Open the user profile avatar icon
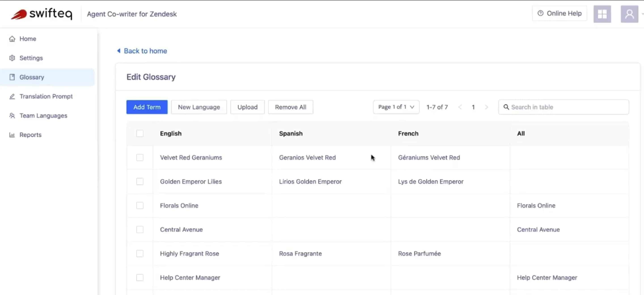The height and width of the screenshot is (295, 644). pyautogui.click(x=629, y=14)
